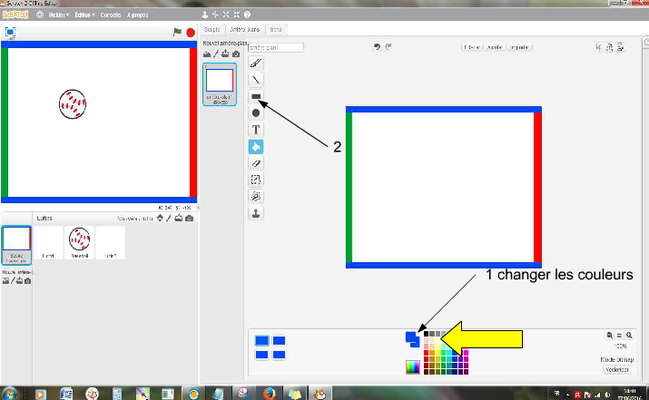Image resolution: width=649 pixels, height=400 pixels.
Task: Paint new backdrop icon in editor panel
Action: pyautogui.click(x=216, y=54)
